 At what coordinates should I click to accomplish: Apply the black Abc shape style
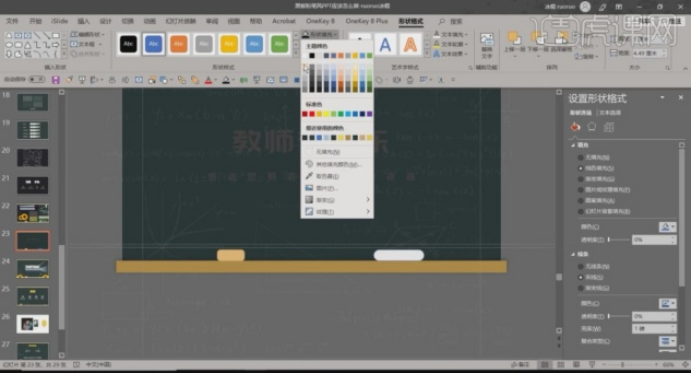[128, 44]
